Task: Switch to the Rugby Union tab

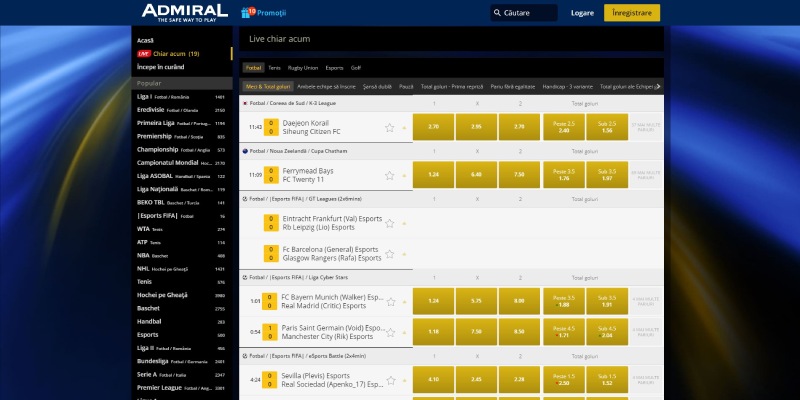Action: pyautogui.click(x=303, y=68)
